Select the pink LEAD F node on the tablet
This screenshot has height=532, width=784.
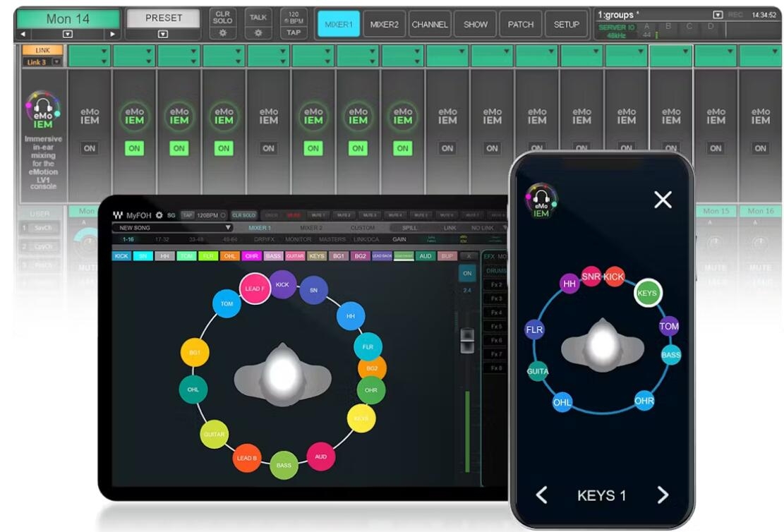tap(255, 289)
